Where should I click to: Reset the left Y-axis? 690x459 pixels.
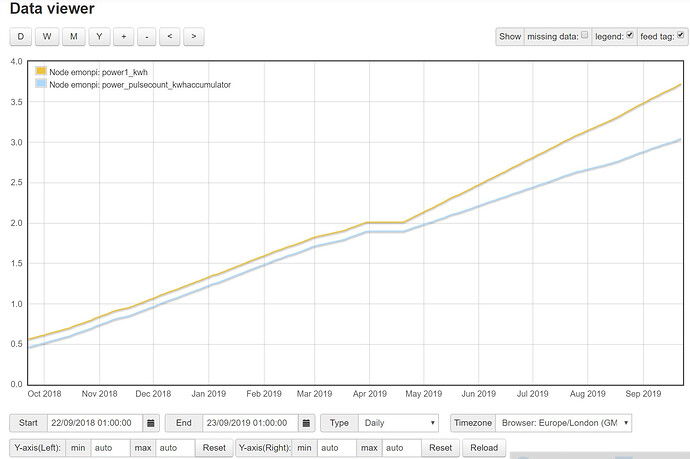point(214,448)
